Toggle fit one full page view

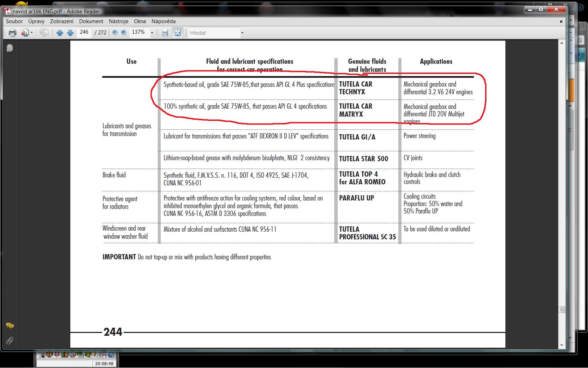tap(177, 33)
